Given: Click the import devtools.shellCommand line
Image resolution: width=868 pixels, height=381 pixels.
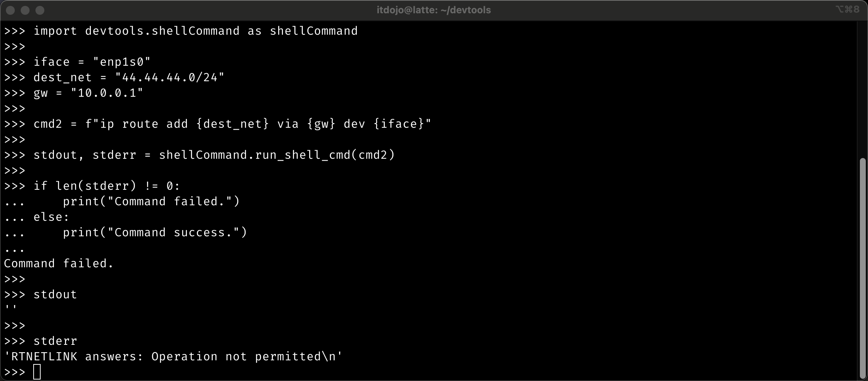Looking at the screenshot, I should (195, 31).
